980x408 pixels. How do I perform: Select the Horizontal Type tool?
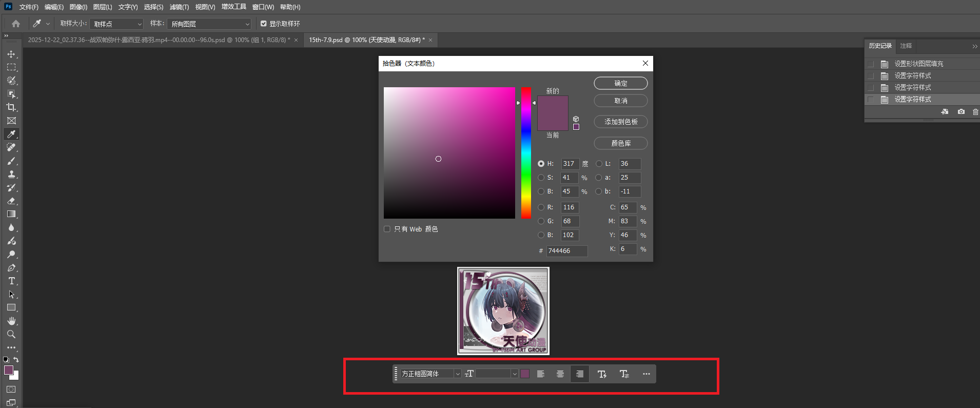click(11, 281)
